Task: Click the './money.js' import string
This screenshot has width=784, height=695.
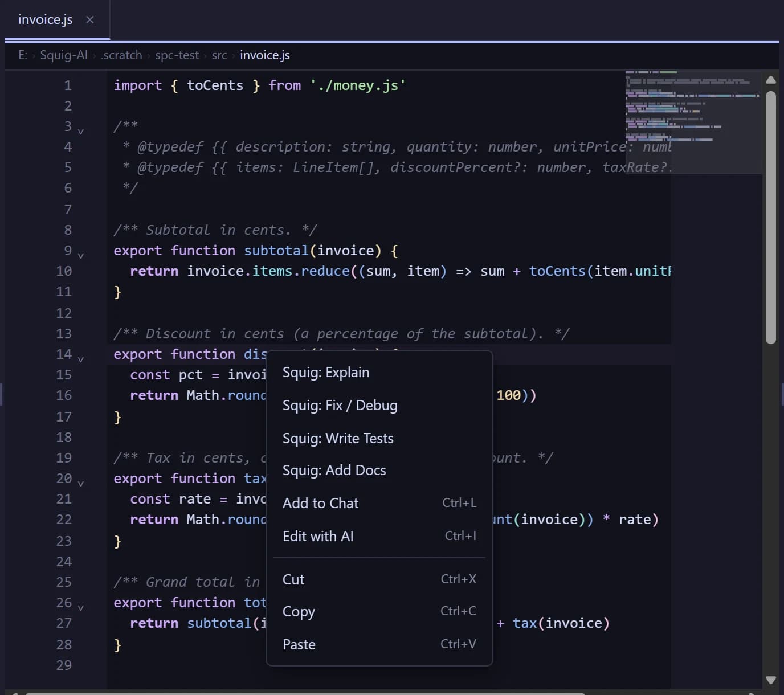Action: 358,85
